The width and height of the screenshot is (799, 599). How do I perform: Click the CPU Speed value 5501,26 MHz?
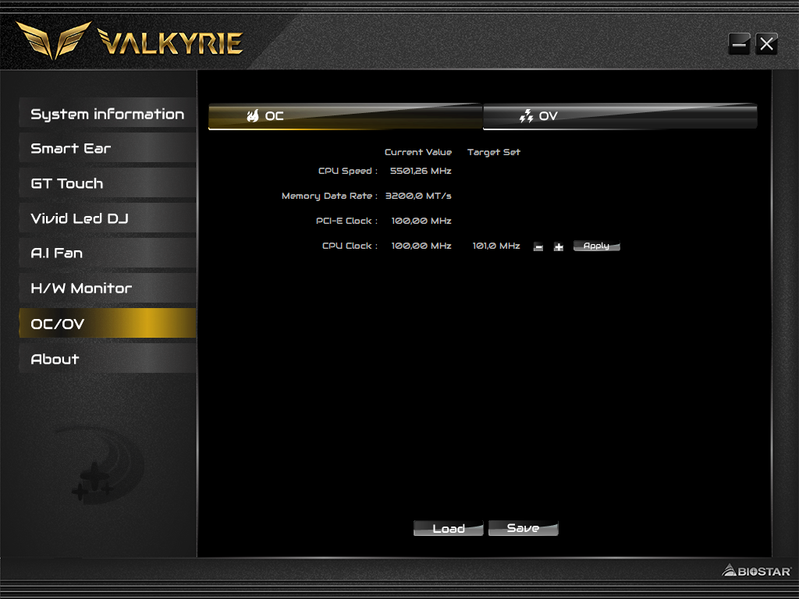[420, 171]
